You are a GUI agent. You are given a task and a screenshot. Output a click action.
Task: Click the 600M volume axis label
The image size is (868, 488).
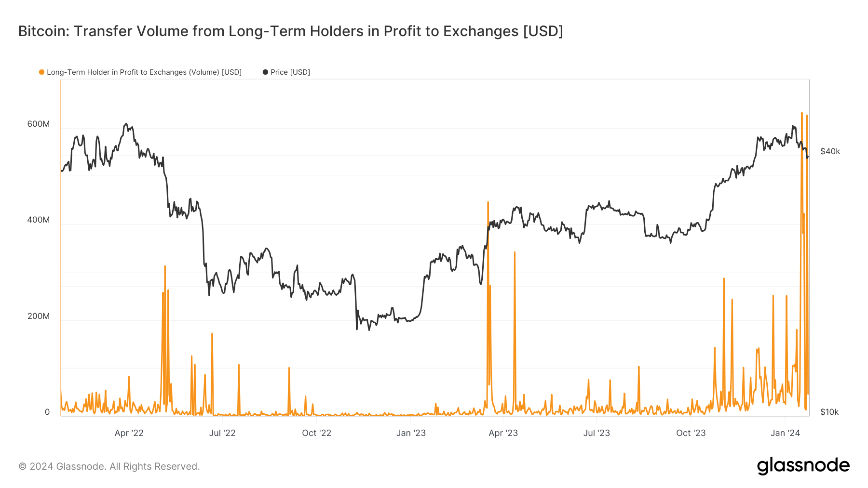[39, 124]
